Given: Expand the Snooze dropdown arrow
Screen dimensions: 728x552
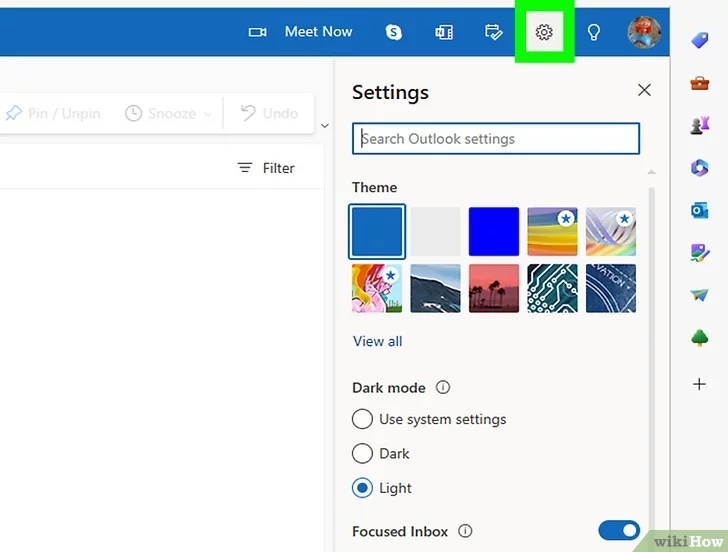Looking at the screenshot, I should coord(208,114).
